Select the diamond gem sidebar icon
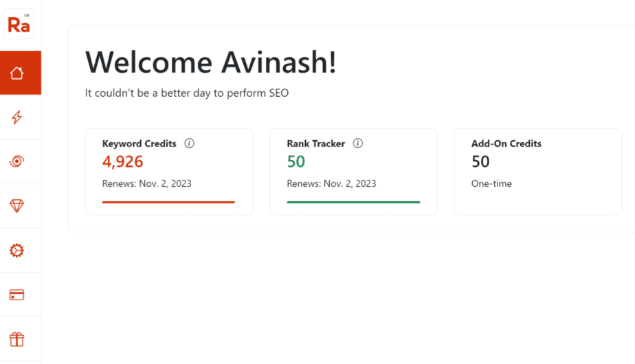The width and height of the screenshot is (635, 364). (x=16, y=205)
